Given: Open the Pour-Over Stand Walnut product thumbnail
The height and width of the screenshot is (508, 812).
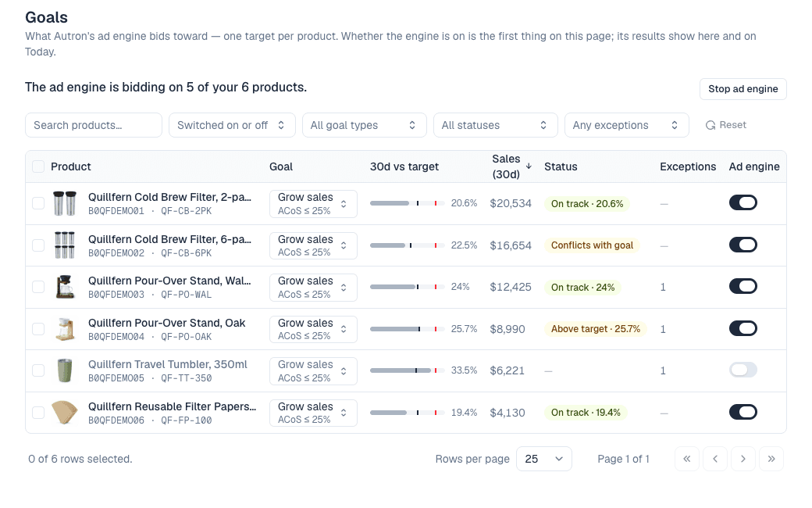Looking at the screenshot, I should tap(65, 287).
